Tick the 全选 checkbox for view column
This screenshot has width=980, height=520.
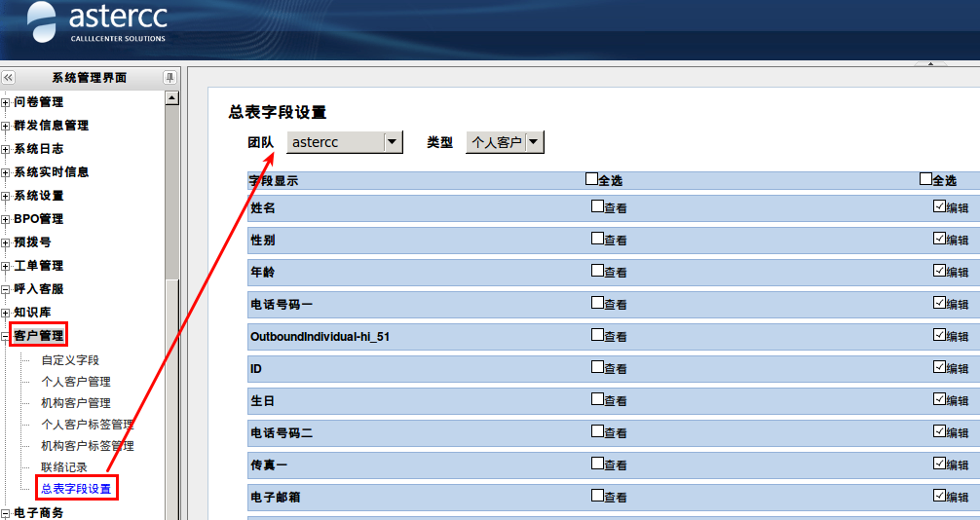[x=591, y=179]
